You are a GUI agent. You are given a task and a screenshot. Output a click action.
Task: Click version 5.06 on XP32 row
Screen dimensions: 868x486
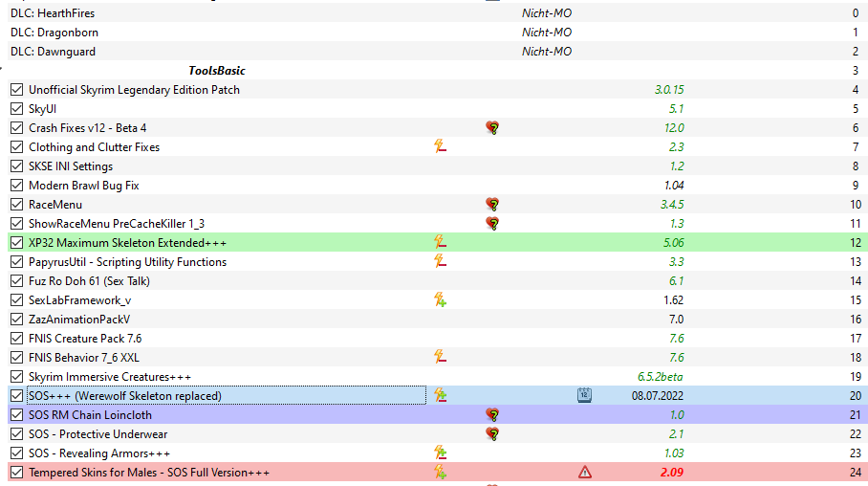tap(674, 243)
